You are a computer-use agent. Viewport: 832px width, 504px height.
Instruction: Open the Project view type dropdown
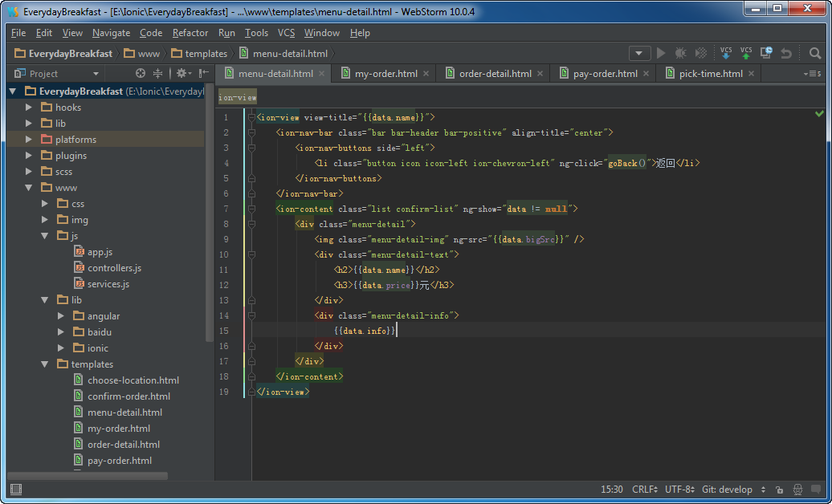pyautogui.click(x=96, y=74)
